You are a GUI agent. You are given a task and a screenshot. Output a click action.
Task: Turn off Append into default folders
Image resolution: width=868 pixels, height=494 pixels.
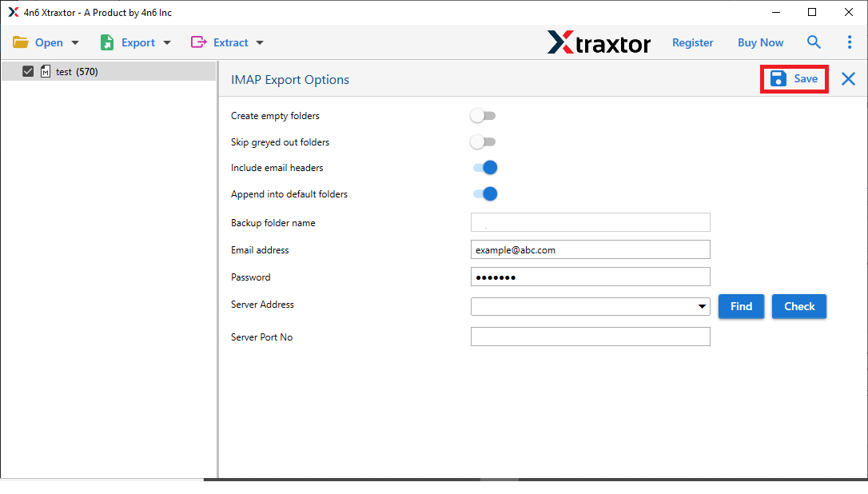pyautogui.click(x=485, y=193)
